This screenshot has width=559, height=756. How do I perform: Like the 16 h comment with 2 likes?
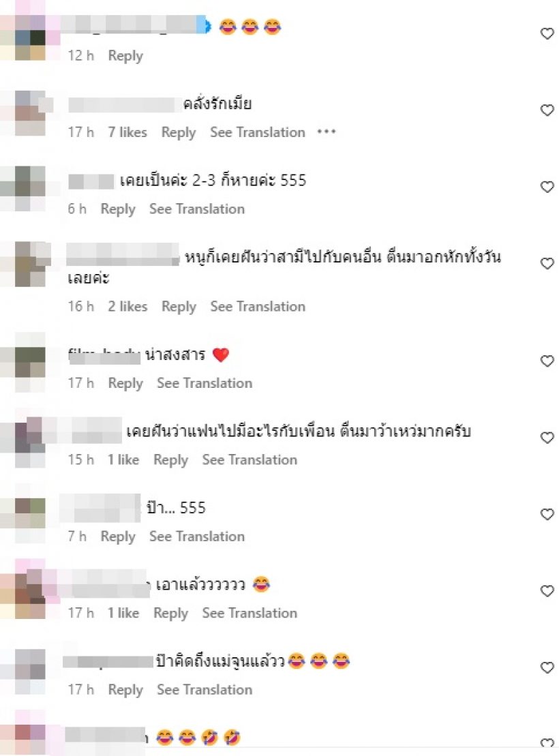tap(547, 263)
